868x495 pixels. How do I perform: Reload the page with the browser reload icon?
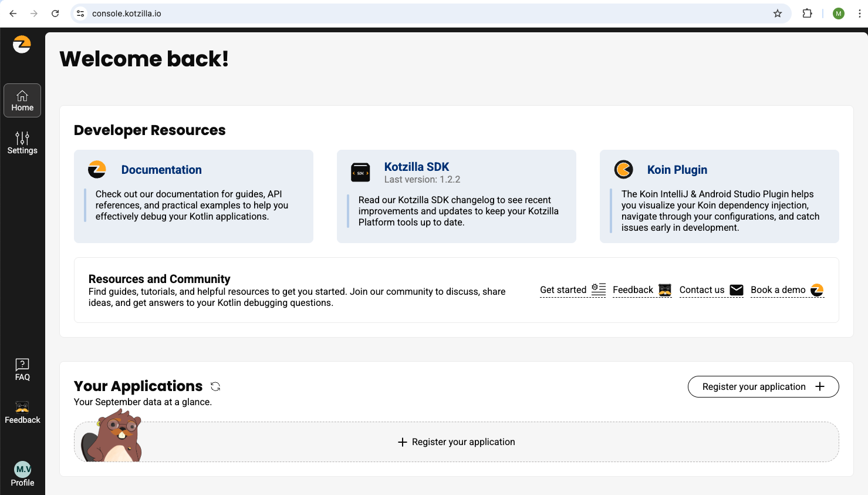pos(55,14)
